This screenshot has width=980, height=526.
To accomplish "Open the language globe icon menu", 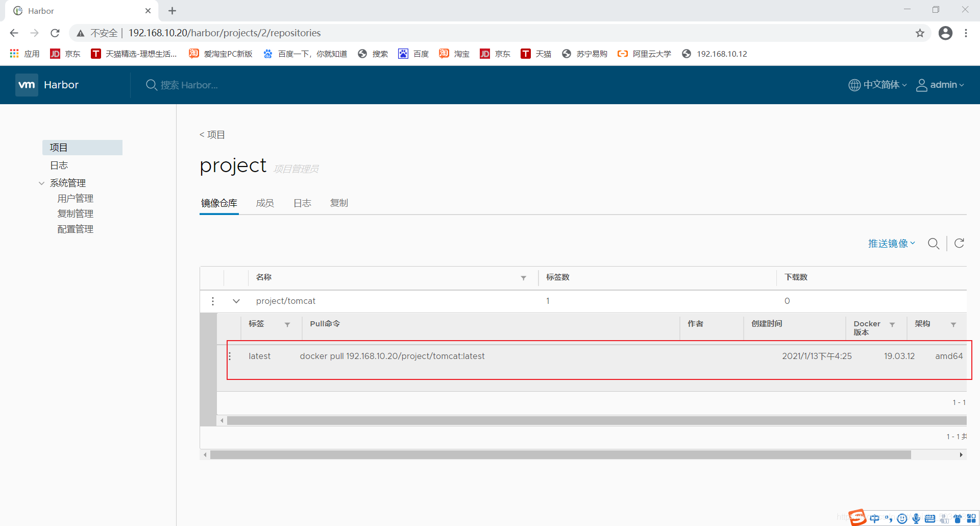I will click(x=854, y=85).
